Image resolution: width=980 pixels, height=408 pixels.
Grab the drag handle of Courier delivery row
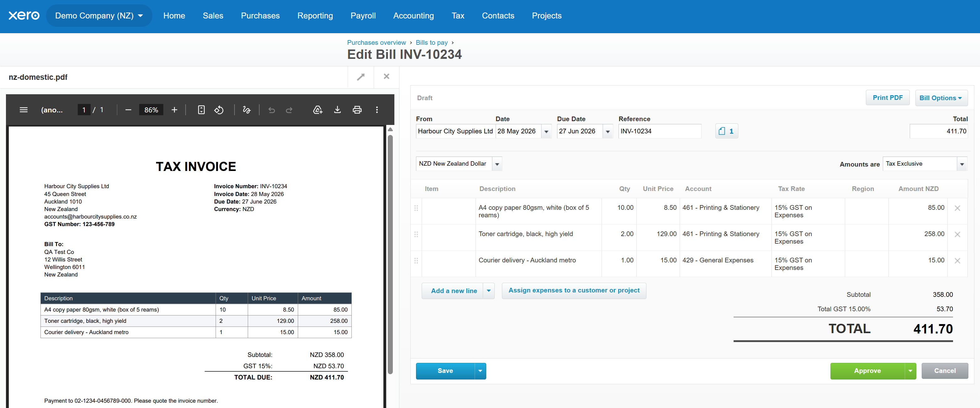[x=416, y=260]
